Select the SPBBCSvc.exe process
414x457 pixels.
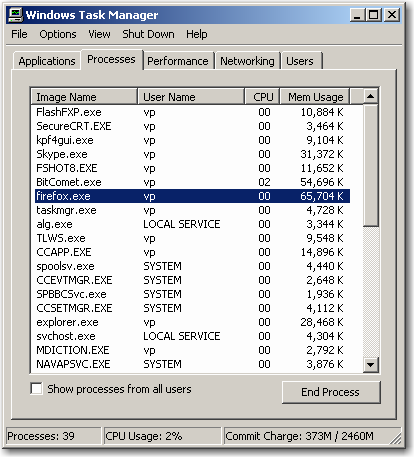(192, 294)
